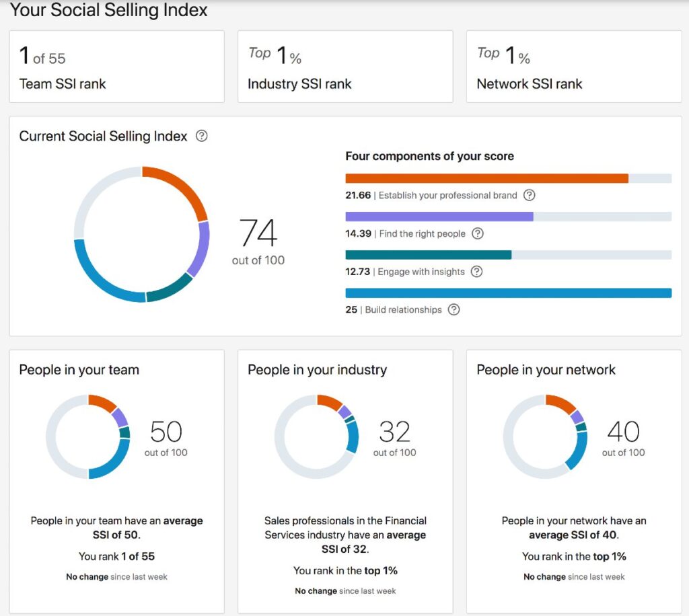Click the You rank 1 of 55 link
This screenshot has height=616, width=689.
(116, 556)
